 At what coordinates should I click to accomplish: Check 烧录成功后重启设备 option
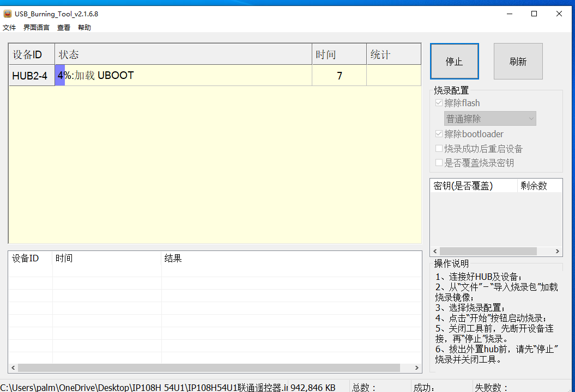pyautogui.click(x=439, y=148)
